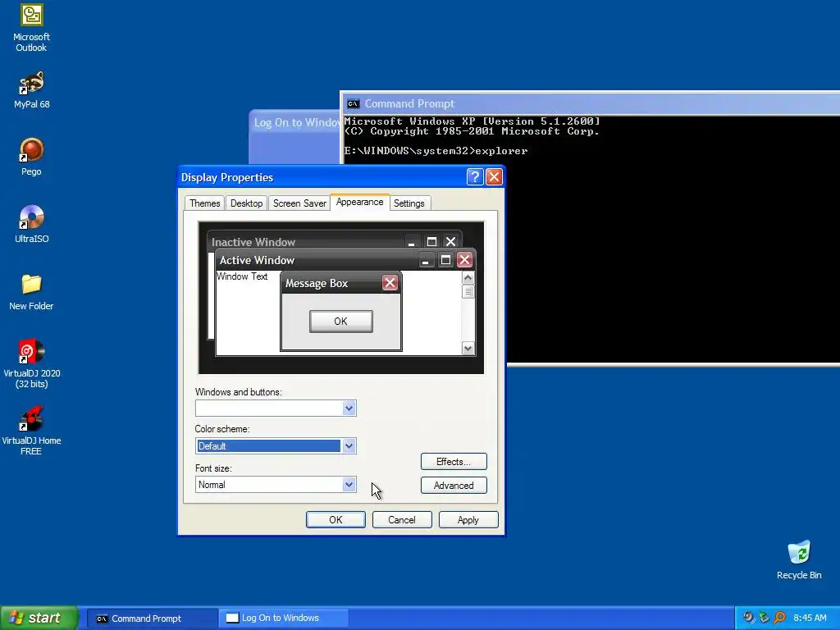
Task: Click the magnifier system tray icon
Action: [x=779, y=618]
